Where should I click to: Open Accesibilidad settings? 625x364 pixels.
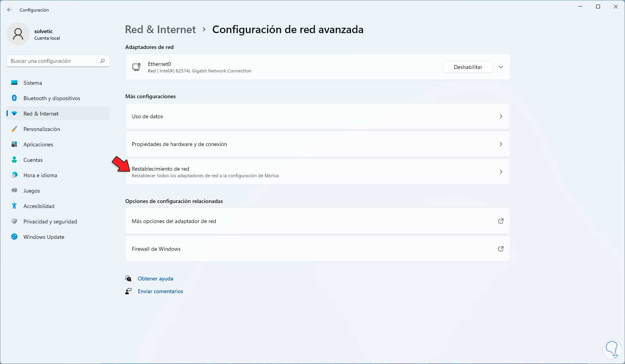[58, 206]
